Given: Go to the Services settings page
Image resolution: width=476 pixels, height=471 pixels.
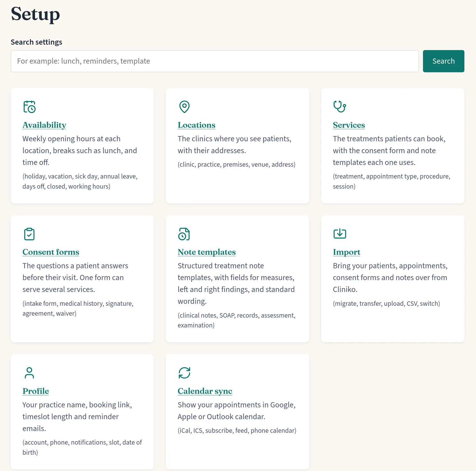Looking at the screenshot, I should click(349, 125).
